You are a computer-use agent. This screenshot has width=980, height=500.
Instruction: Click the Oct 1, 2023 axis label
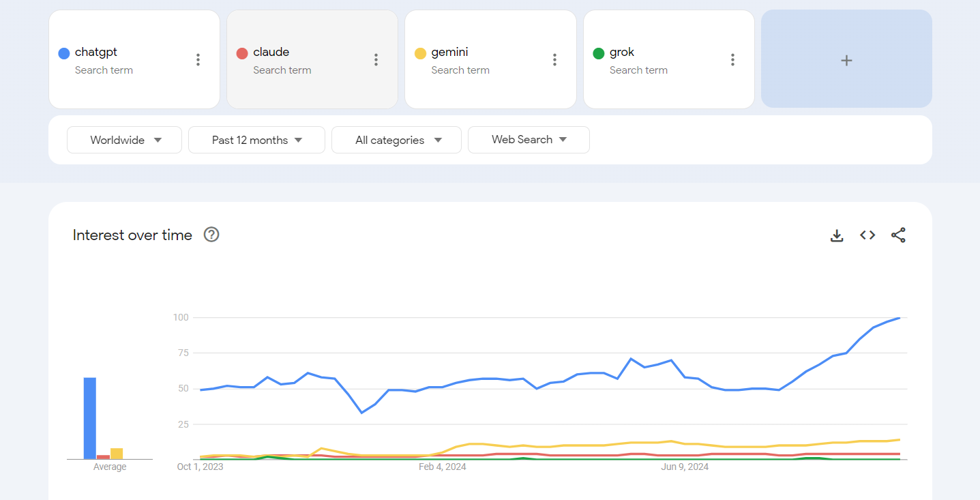coord(201,467)
